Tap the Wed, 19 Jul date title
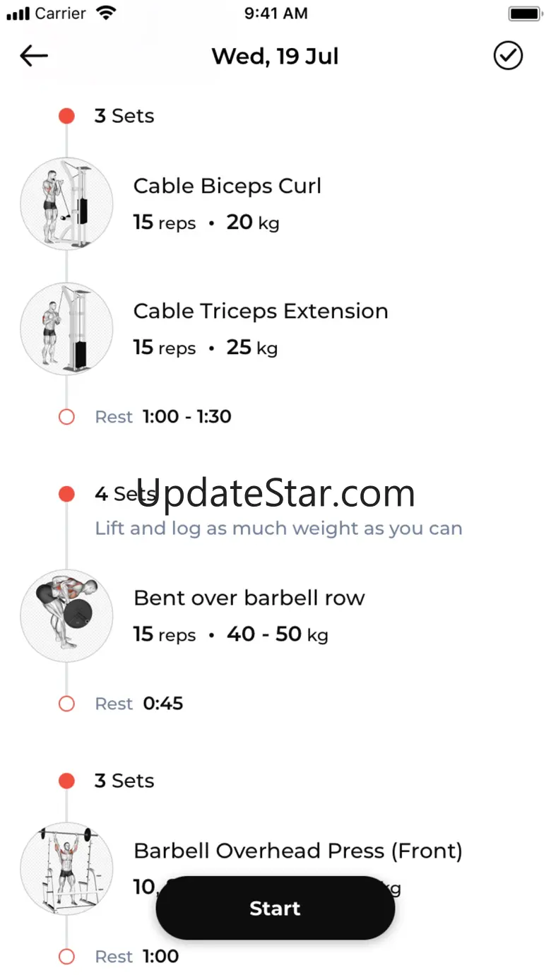 click(275, 56)
